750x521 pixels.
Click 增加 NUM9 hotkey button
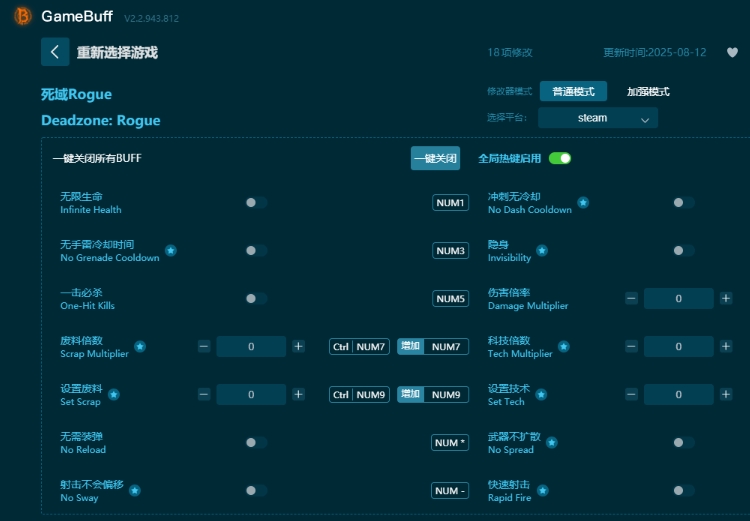coord(433,394)
